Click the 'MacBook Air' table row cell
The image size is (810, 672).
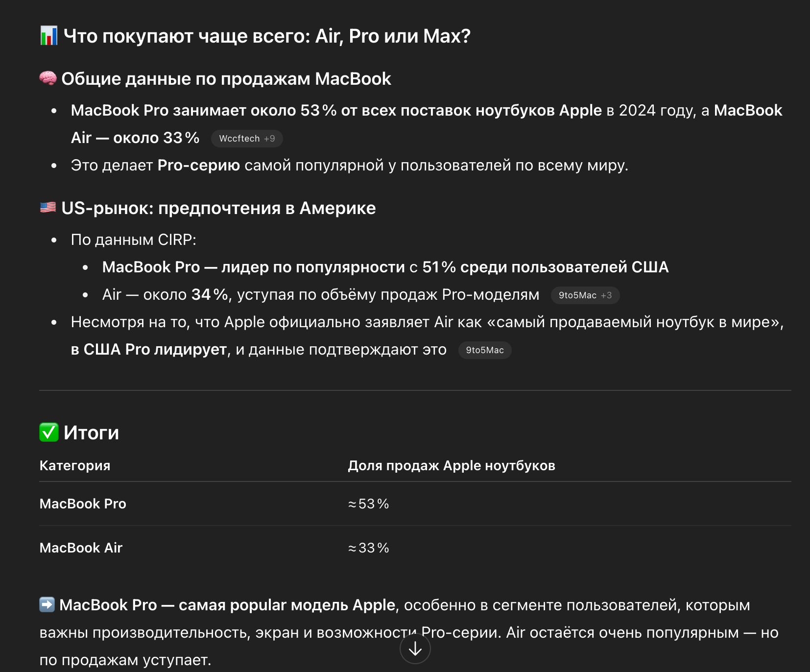click(x=81, y=548)
